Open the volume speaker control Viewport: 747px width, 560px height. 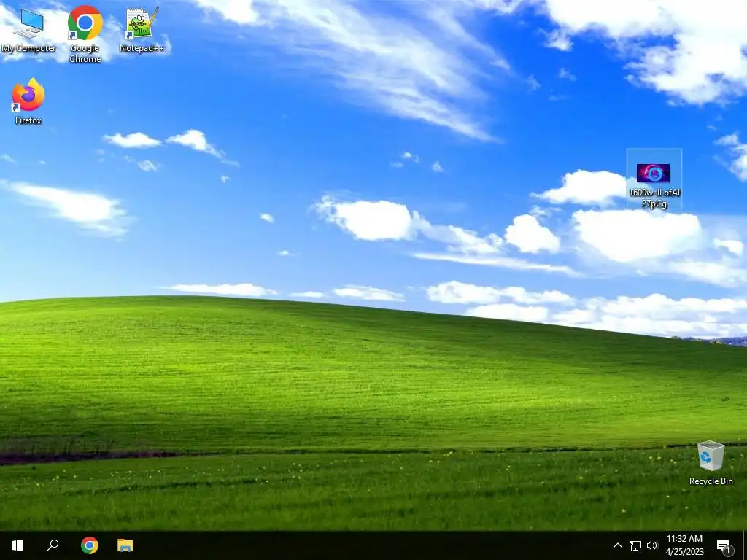point(652,545)
